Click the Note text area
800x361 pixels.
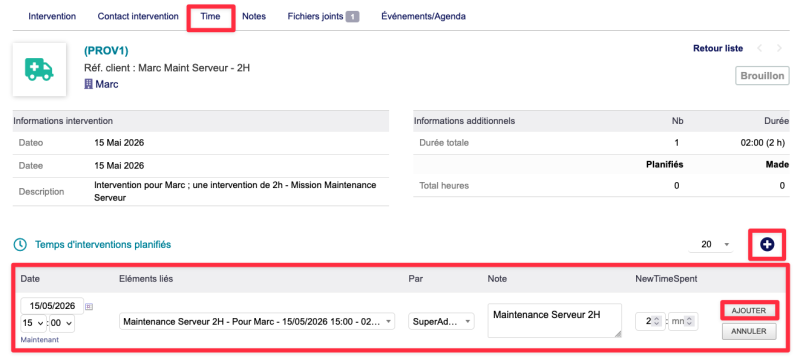(x=555, y=320)
